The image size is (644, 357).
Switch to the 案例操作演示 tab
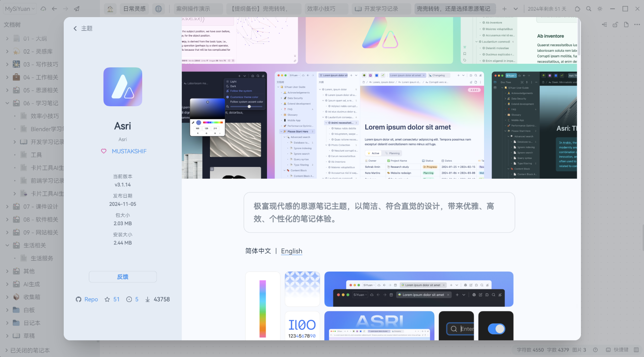point(198,9)
